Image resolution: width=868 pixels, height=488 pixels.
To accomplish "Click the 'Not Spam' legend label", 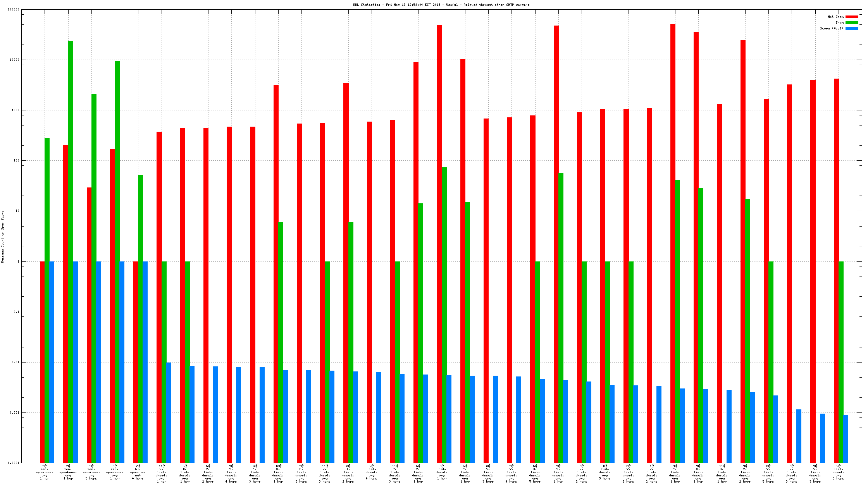I will [835, 17].
